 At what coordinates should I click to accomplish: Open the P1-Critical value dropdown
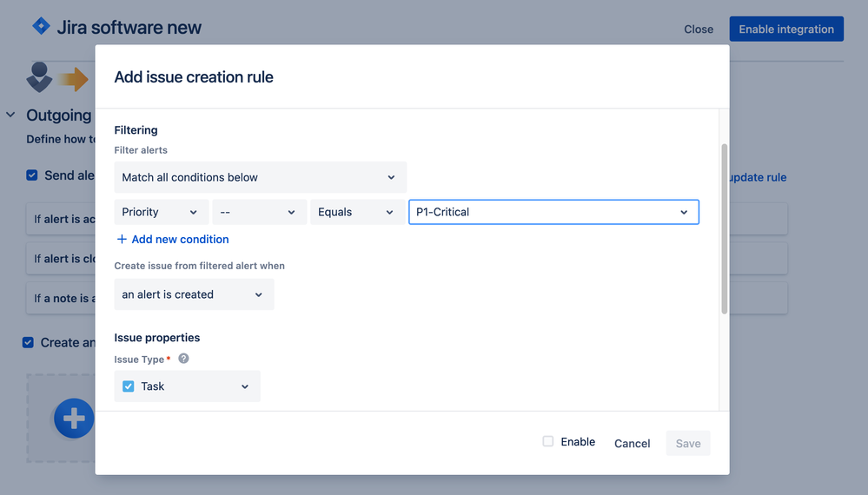click(x=553, y=212)
